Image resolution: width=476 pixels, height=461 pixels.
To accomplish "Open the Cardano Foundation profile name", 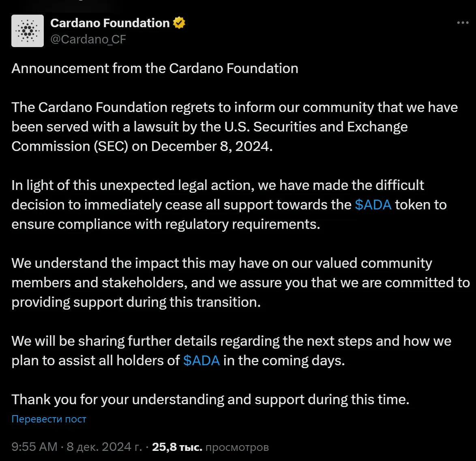I will pyautogui.click(x=110, y=23).
